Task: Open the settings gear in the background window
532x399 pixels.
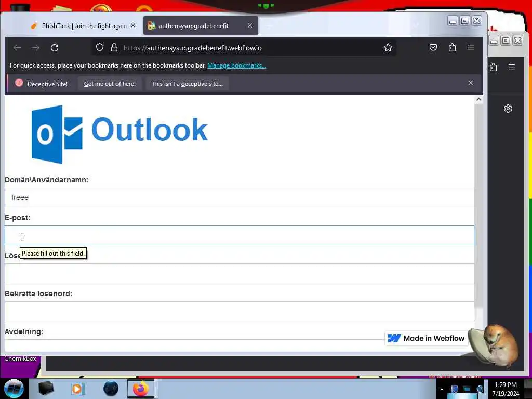Action: (508, 109)
